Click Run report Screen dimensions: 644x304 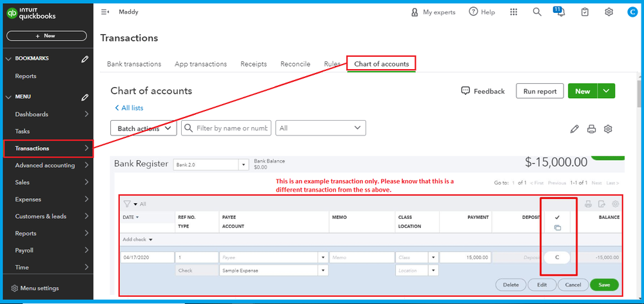point(540,91)
